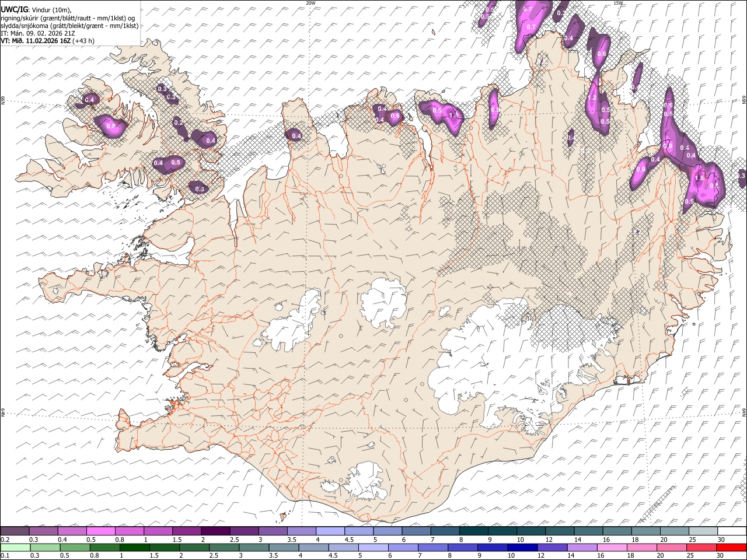
Task: Click the '0.4' label under purple scale
Action: (62, 540)
